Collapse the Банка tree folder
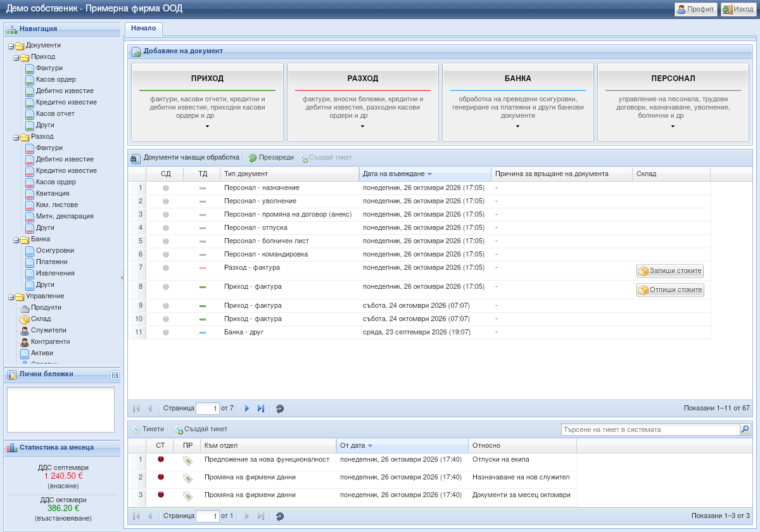 point(16,239)
